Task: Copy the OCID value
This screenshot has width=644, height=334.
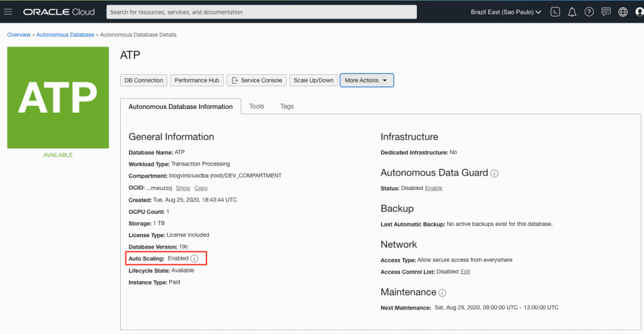Action: tap(201, 188)
